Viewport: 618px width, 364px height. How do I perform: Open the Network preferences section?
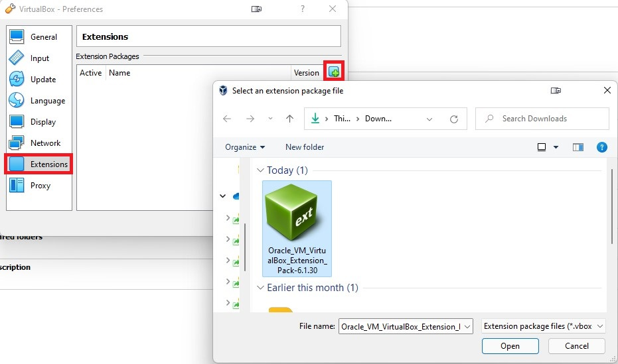pyautogui.click(x=39, y=143)
